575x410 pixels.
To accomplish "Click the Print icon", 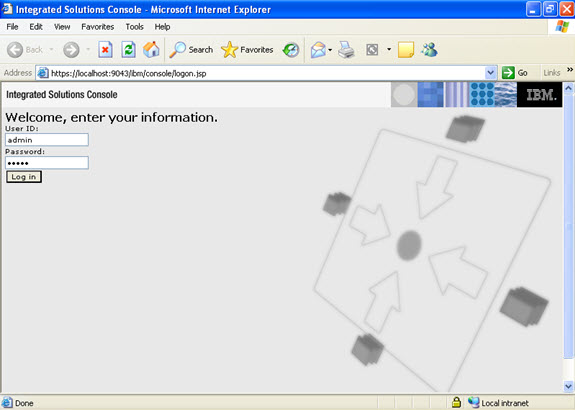I will click(x=346, y=50).
